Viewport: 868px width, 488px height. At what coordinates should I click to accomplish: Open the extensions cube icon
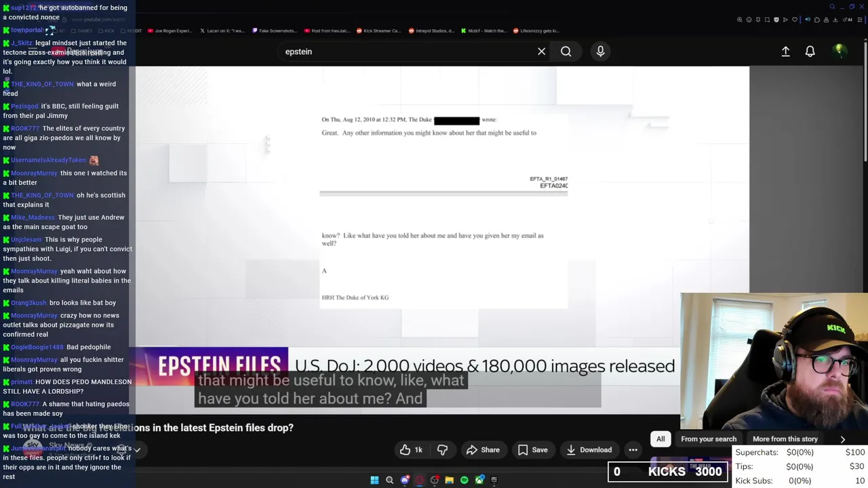click(817, 20)
